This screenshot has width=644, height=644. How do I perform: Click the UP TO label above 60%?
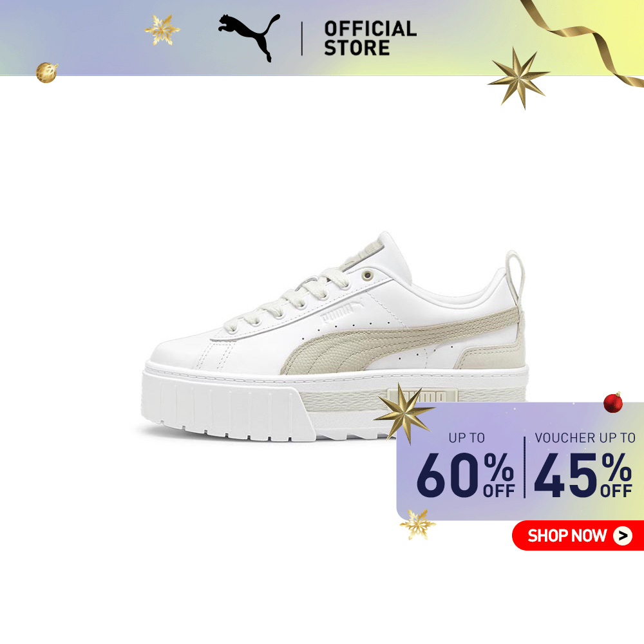click(x=466, y=438)
